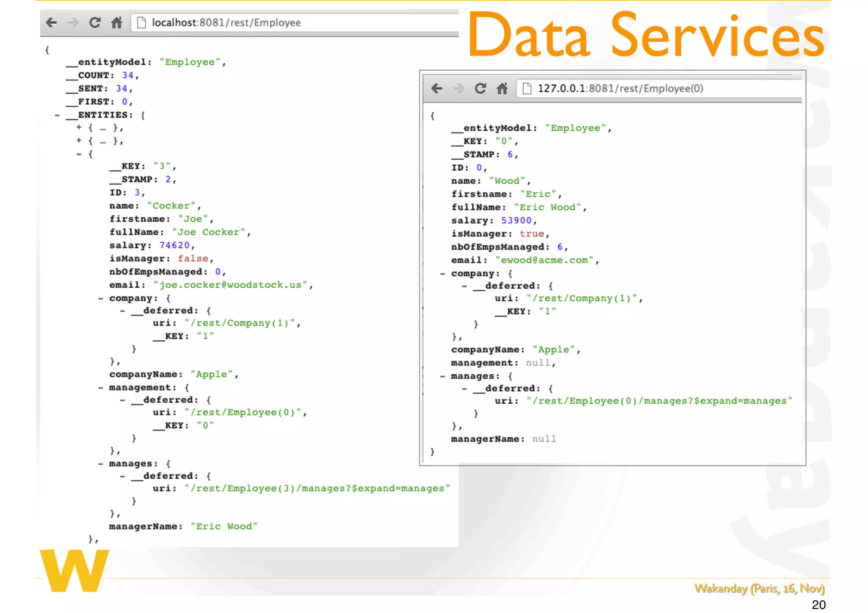Select the isManager value true
The height and width of the screenshot is (613, 868).
532,234
